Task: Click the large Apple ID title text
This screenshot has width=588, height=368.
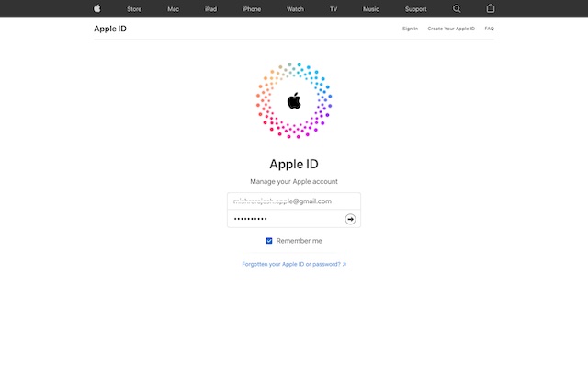Action: pos(294,164)
